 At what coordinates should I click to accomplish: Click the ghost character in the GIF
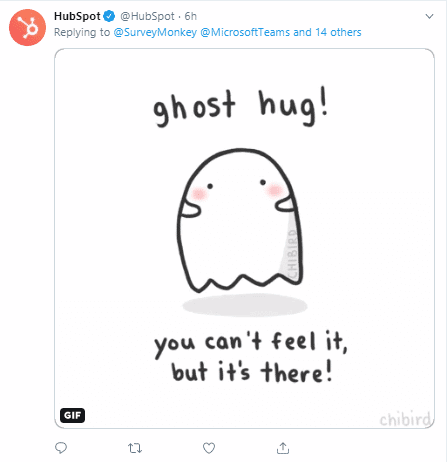(x=240, y=220)
